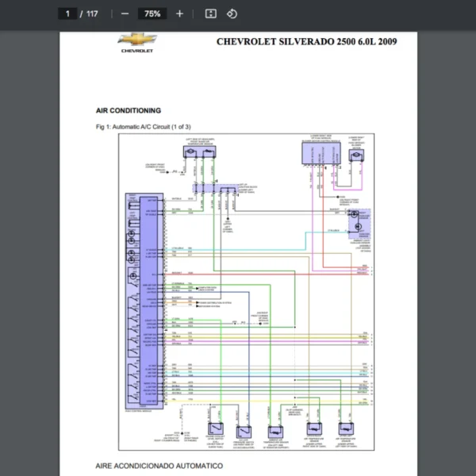Click the top-left blue actuator component block
The image size is (476, 476).
click(x=204, y=152)
